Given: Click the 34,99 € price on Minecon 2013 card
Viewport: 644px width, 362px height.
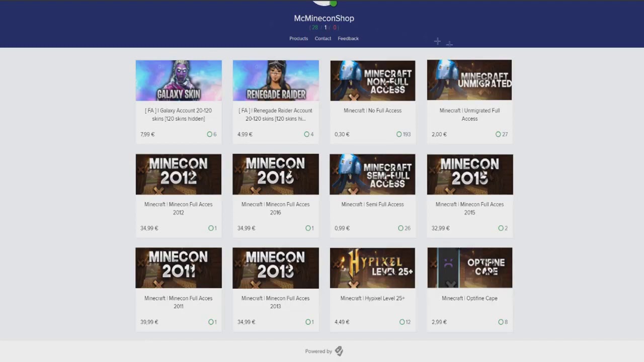Looking at the screenshot, I should (246, 322).
